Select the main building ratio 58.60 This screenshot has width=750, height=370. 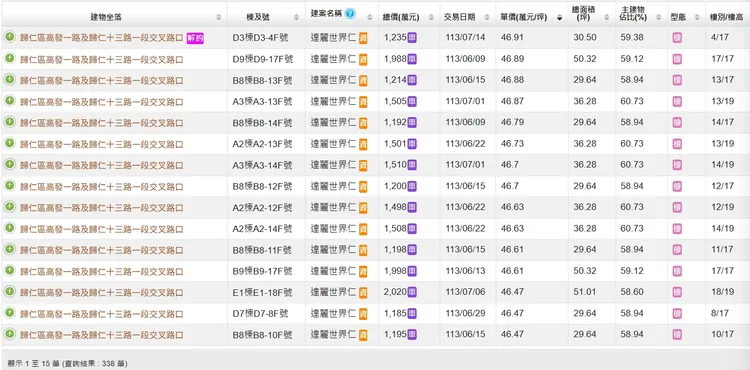click(632, 292)
